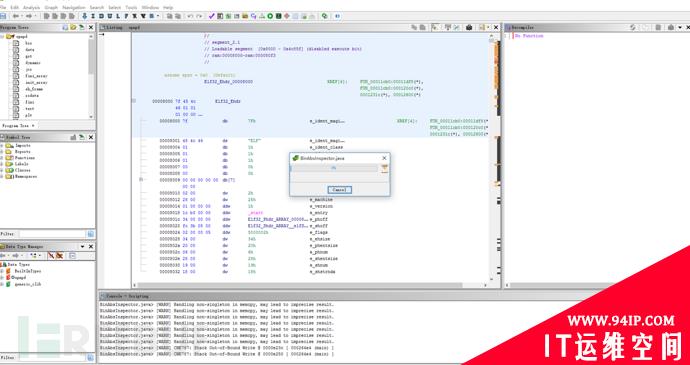Click the _start entry point label in Listing

pos(256,213)
